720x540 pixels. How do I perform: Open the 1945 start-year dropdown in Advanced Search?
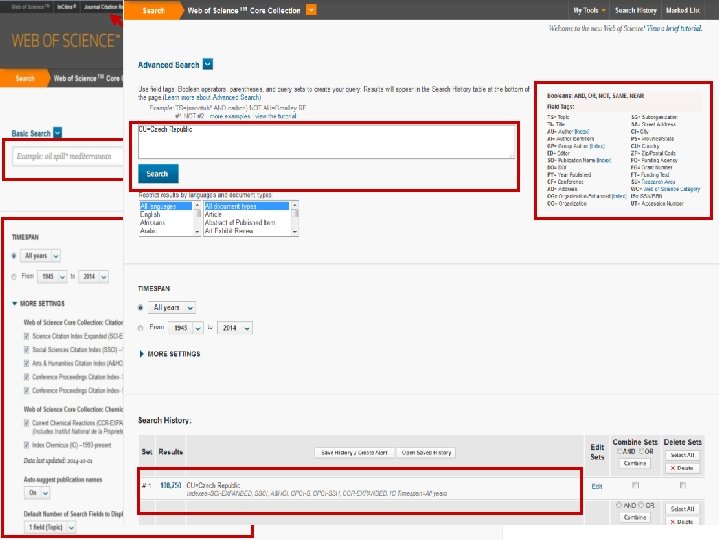[x=186, y=328]
